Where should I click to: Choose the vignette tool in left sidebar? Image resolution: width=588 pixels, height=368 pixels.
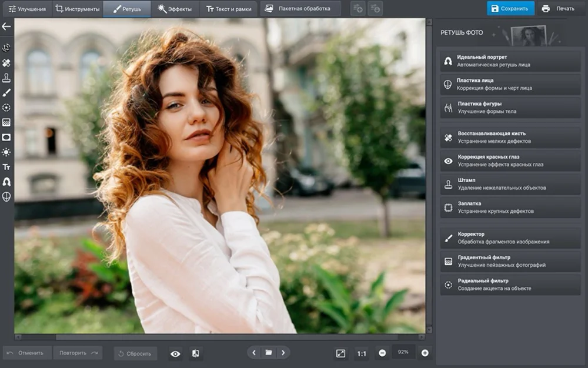click(6, 137)
